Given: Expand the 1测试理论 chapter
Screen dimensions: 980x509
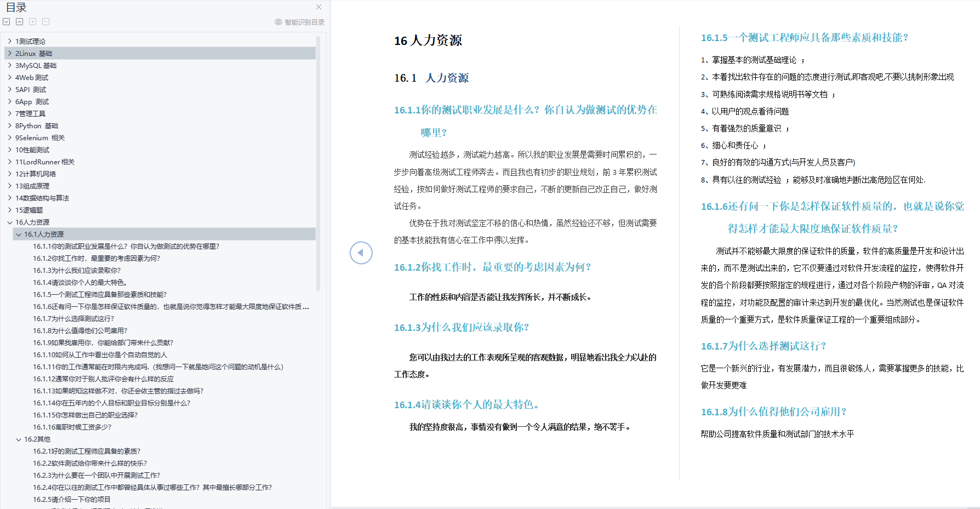Looking at the screenshot, I should point(10,41).
